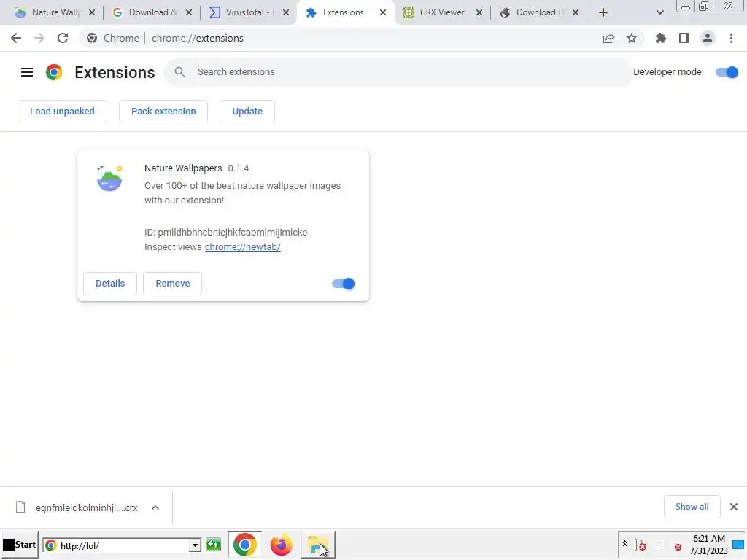This screenshot has width=747, height=560.
Task: Close the Nature Wallpapers tab
Action: (x=92, y=12)
